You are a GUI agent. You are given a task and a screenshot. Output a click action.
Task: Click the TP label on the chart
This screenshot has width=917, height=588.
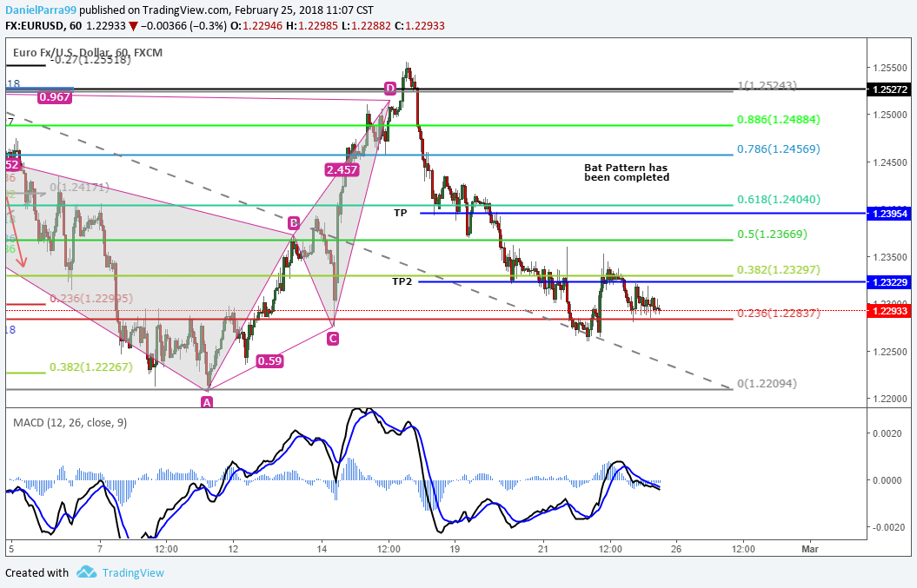click(401, 213)
